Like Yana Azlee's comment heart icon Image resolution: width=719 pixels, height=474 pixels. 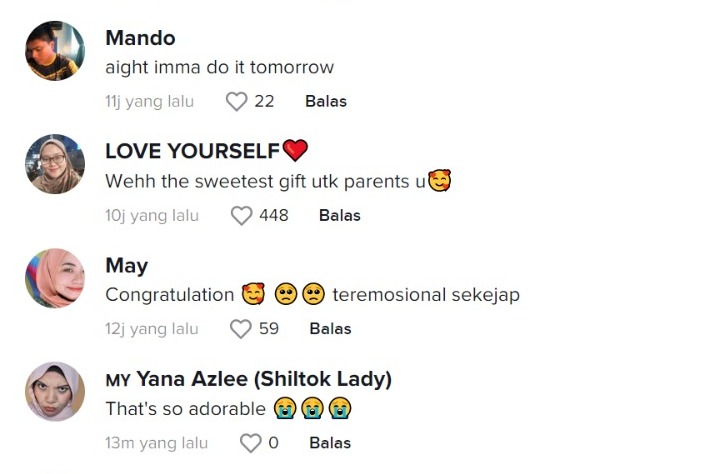[250, 443]
